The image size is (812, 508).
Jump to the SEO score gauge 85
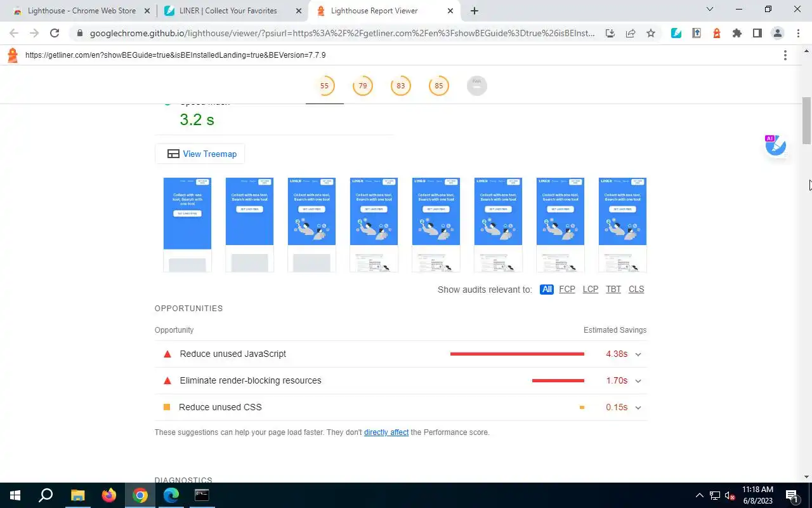coord(439,86)
